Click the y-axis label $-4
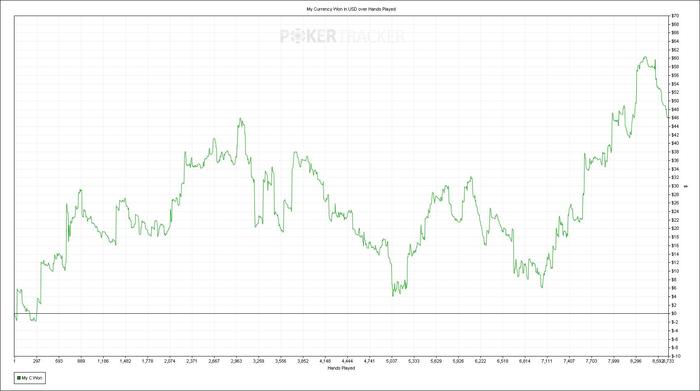The image size is (700, 391). coord(675,331)
